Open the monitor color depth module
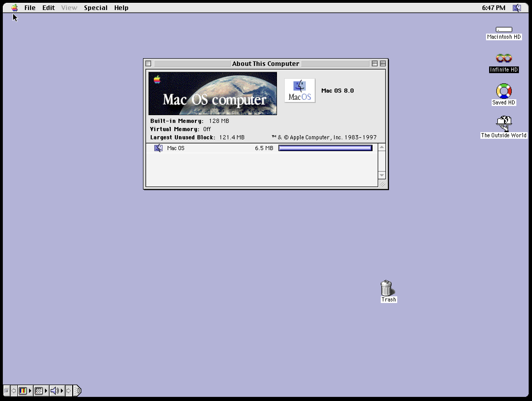 [x=23, y=391]
